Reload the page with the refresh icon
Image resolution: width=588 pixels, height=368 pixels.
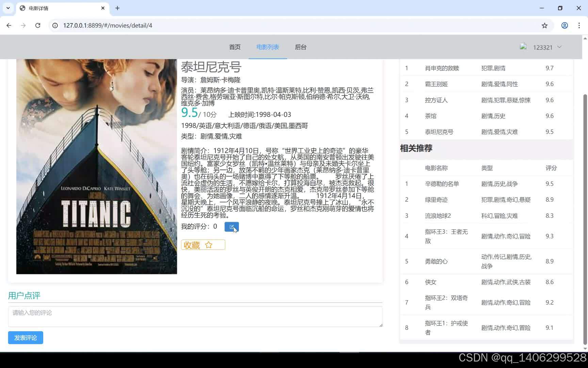click(x=38, y=25)
